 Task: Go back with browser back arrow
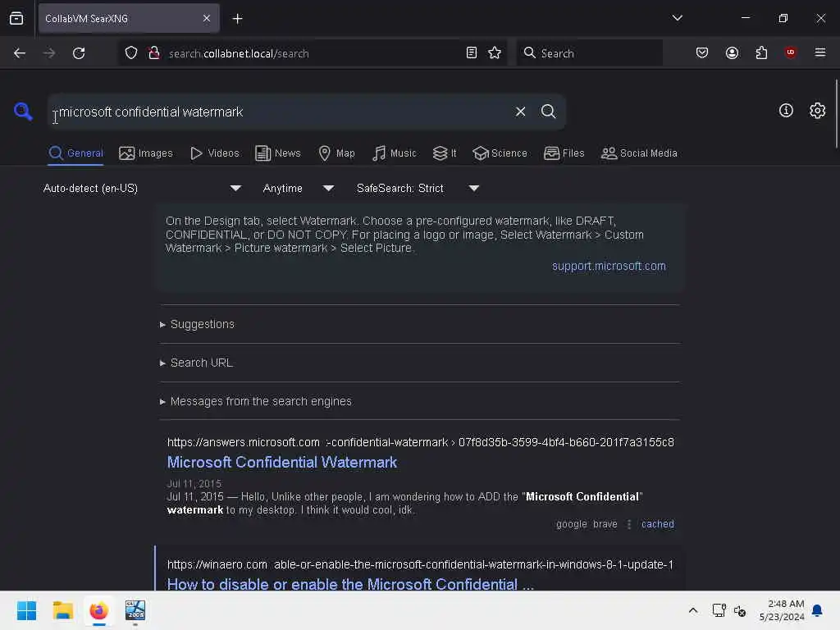[20, 53]
